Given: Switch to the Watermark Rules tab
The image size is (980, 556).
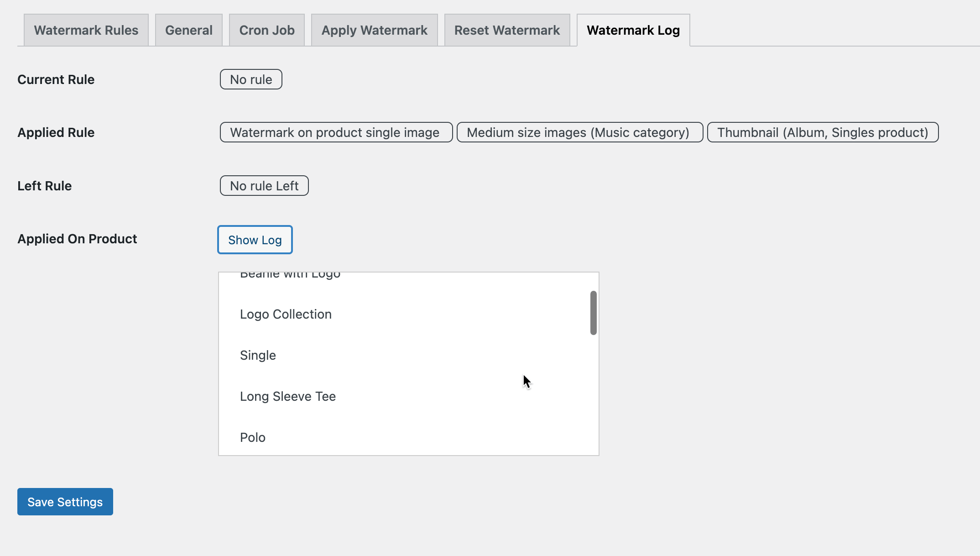Looking at the screenshot, I should coord(86,30).
